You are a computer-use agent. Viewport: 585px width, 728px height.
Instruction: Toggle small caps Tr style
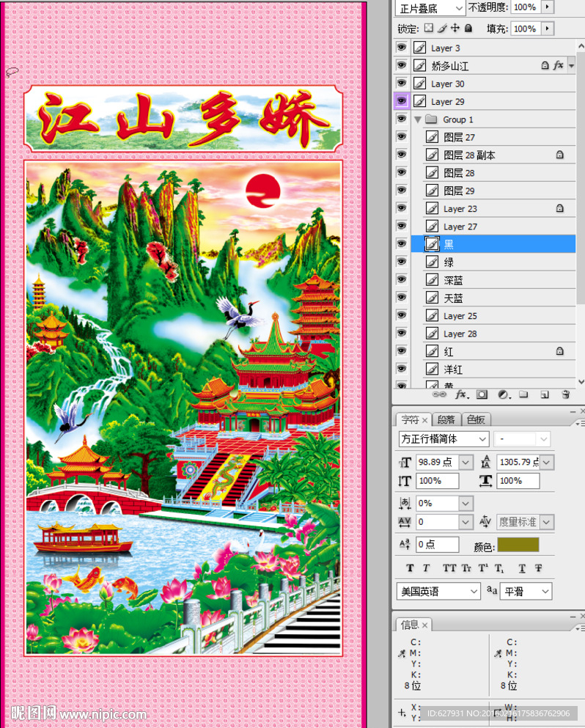(466, 568)
